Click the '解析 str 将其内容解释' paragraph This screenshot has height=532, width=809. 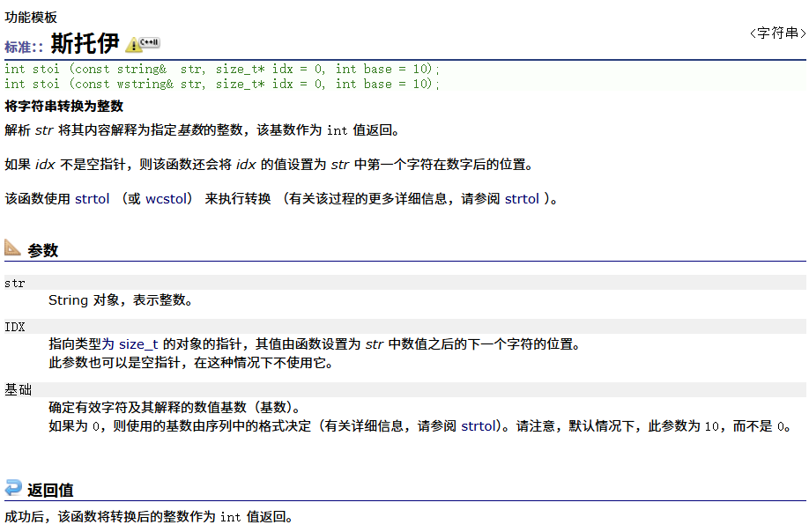click(x=203, y=129)
